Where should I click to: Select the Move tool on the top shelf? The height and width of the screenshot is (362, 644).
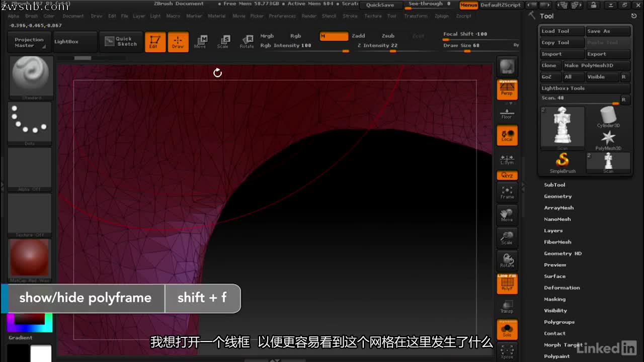pos(200,42)
